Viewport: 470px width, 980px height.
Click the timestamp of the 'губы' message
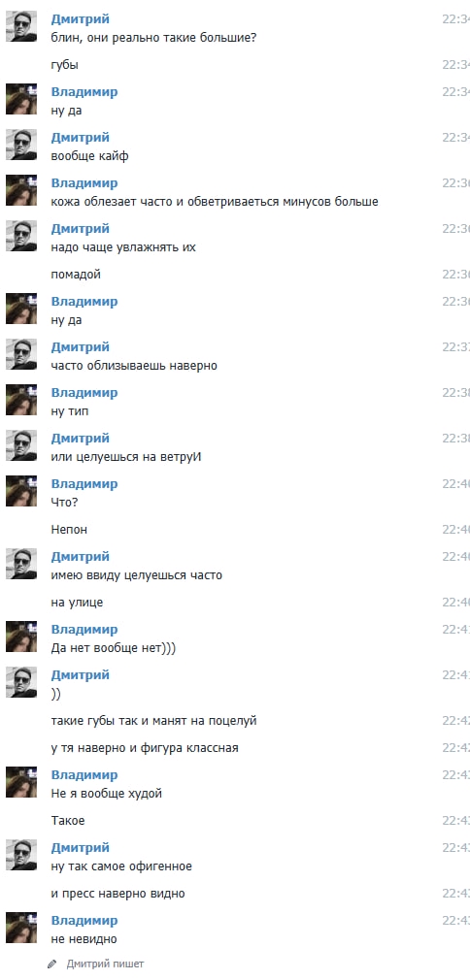[456, 65]
